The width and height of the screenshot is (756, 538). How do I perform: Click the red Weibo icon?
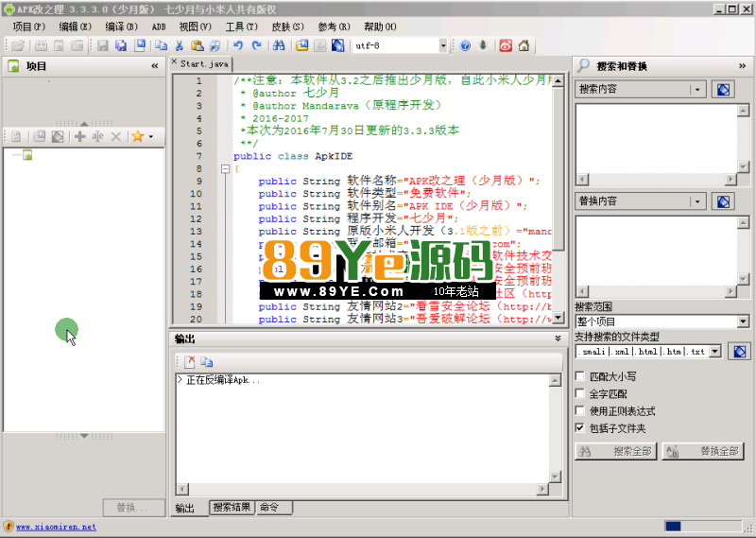pyautogui.click(x=506, y=45)
